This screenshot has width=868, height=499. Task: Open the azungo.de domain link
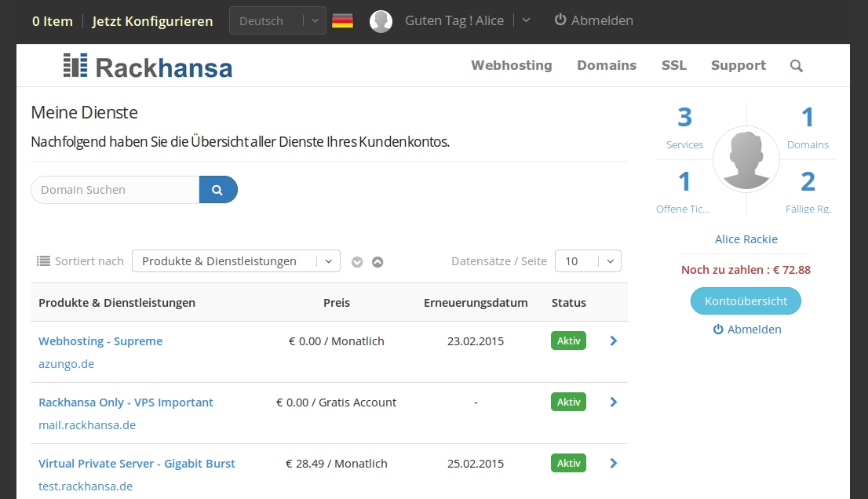point(66,364)
